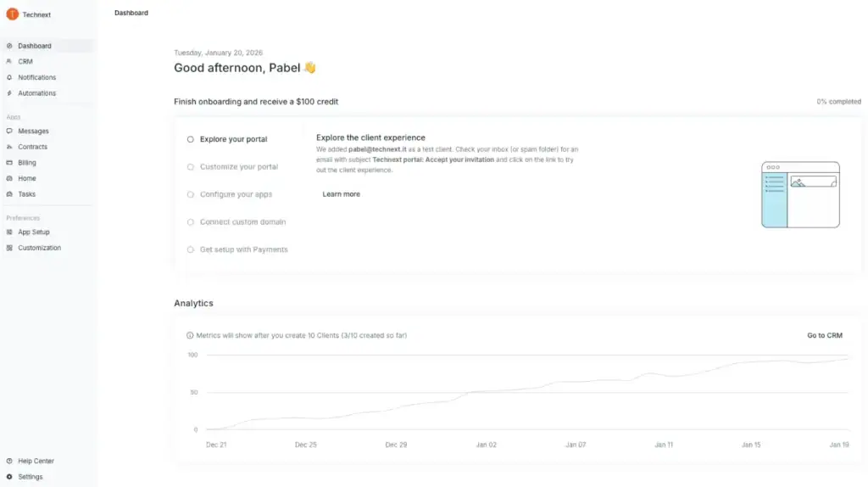The image size is (868, 487).
Task: Click the portal illustration thumbnail
Action: [x=800, y=194]
